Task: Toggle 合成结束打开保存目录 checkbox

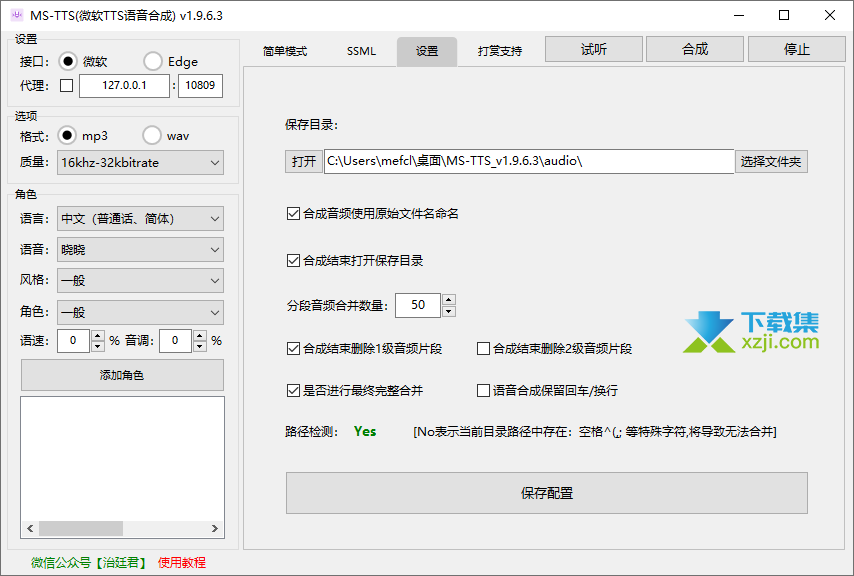Action: coord(293,261)
